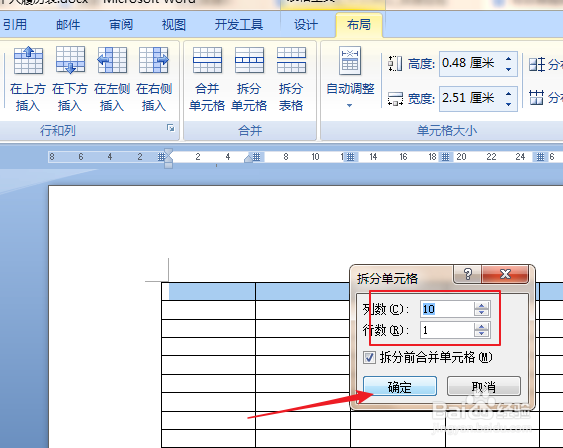
Task: Decrease cell height with the down spinner
Action: [508, 69]
